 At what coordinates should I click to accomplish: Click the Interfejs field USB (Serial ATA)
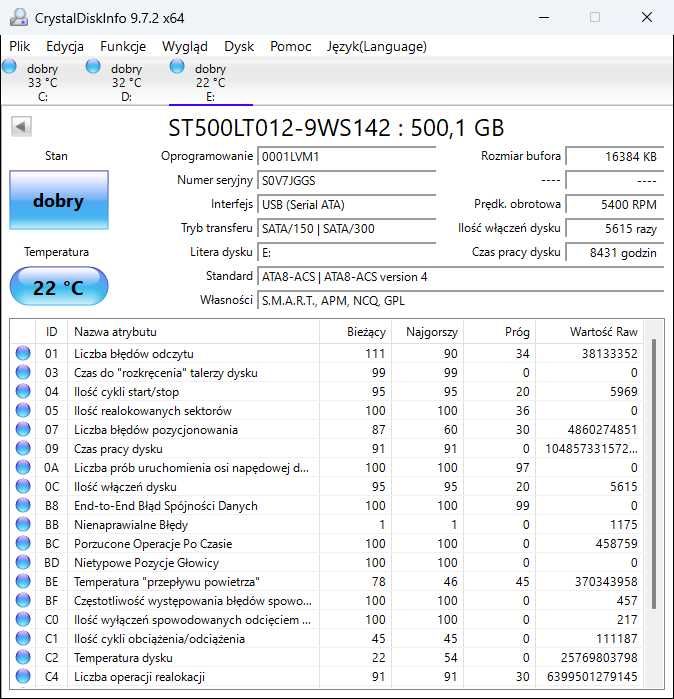point(346,205)
